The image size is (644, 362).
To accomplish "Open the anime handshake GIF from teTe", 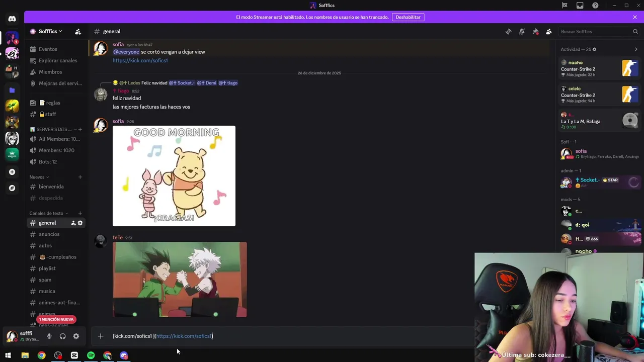I will [180, 280].
